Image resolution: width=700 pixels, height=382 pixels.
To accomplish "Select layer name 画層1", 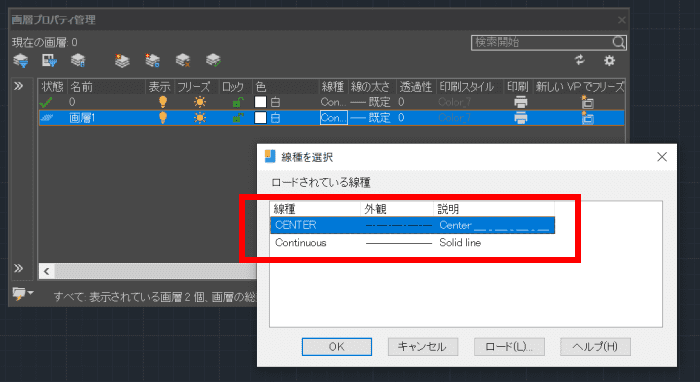I will 82,118.
